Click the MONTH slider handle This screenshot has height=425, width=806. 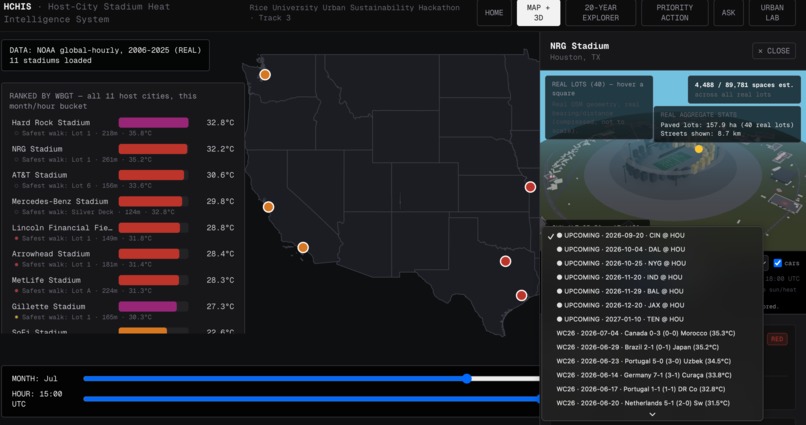pyautogui.click(x=467, y=379)
